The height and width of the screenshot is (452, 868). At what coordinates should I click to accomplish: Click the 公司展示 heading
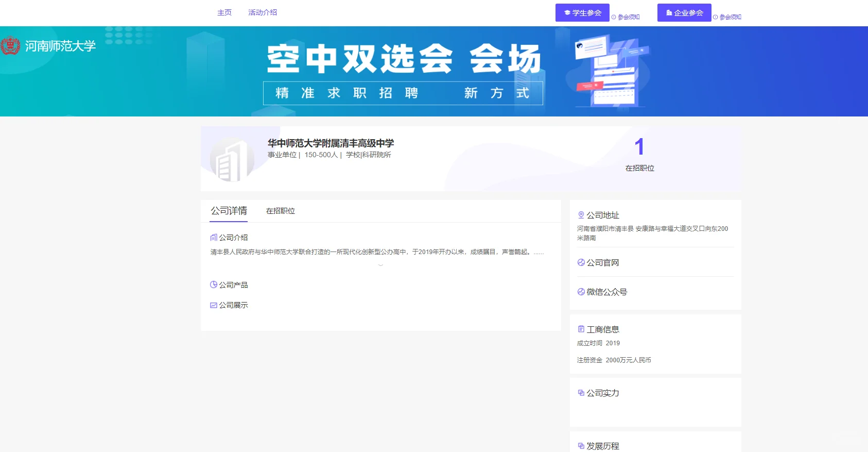(234, 305)
